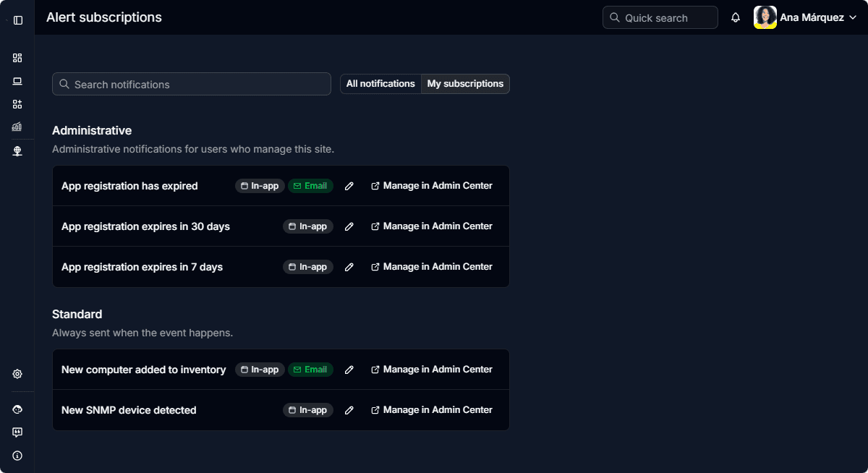Open the settings gear icon
Viewport: 868px width, 473px height.
(17, 374)
